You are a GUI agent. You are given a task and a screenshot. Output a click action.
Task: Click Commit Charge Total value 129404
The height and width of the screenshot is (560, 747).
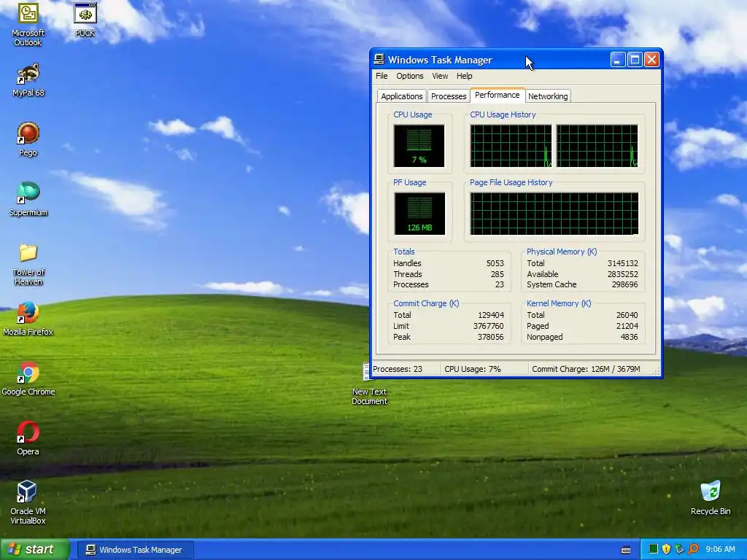pyautogui.click(x=491, y=315)
